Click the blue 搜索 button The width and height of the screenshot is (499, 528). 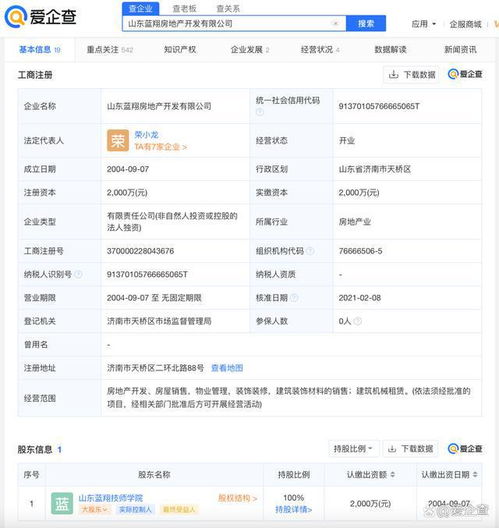pos(366,24)
